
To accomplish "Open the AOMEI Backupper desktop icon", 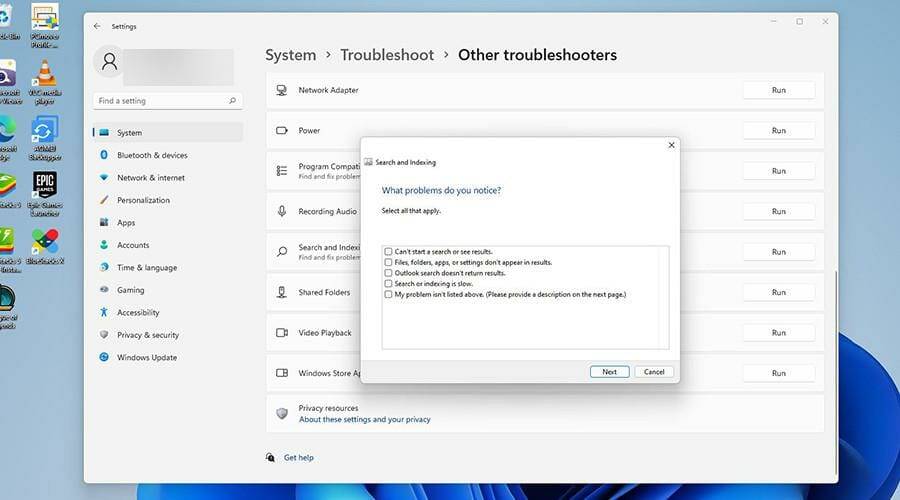I will [x=45, y=138].
